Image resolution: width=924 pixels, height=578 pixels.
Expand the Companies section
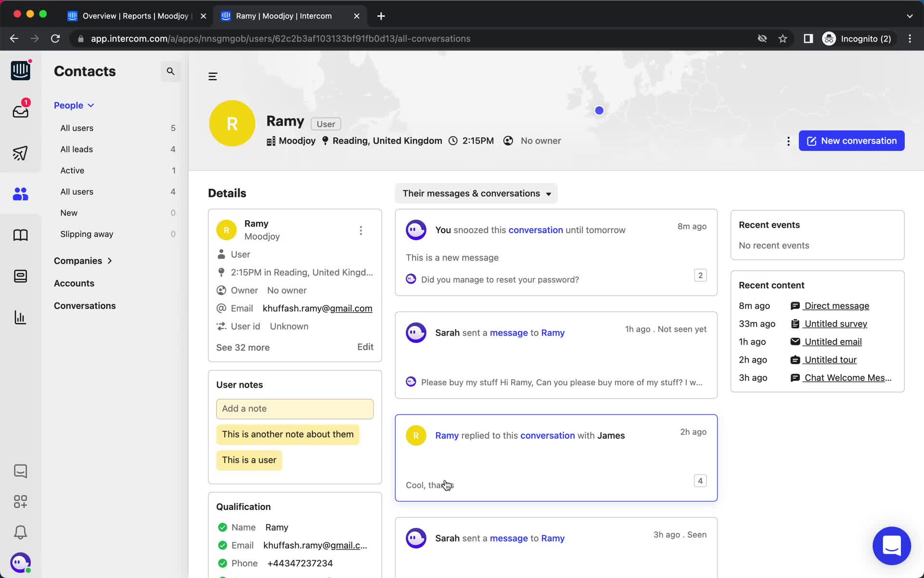83,261
